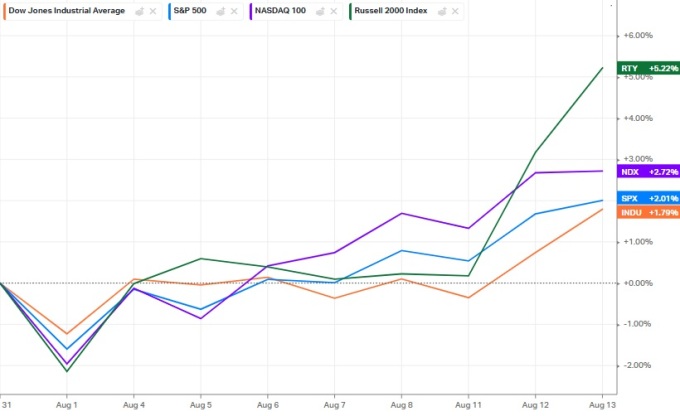Click the Aug 6 date label
Image resolution: width=680 pixels, height=416 pixels.
pos(268,405)
